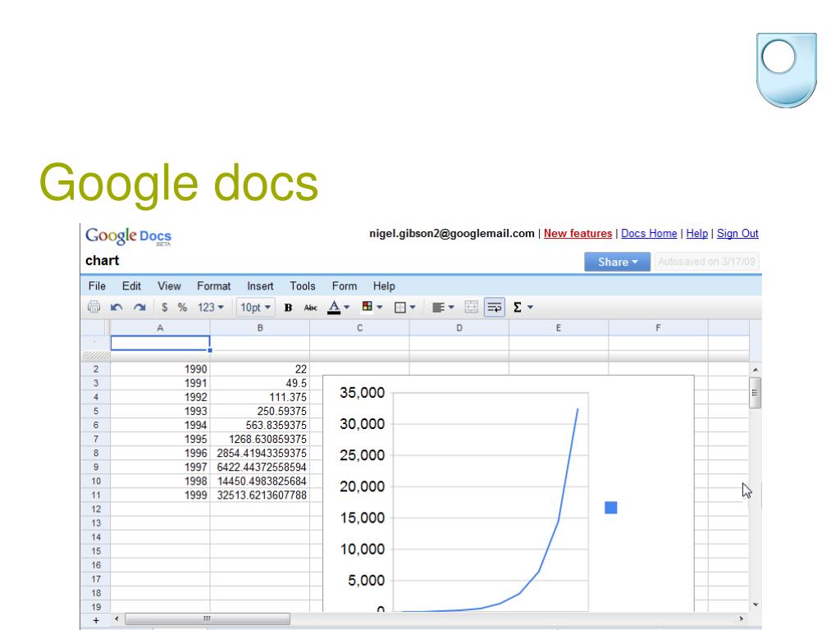Select column D header

(x=459, y=328)
